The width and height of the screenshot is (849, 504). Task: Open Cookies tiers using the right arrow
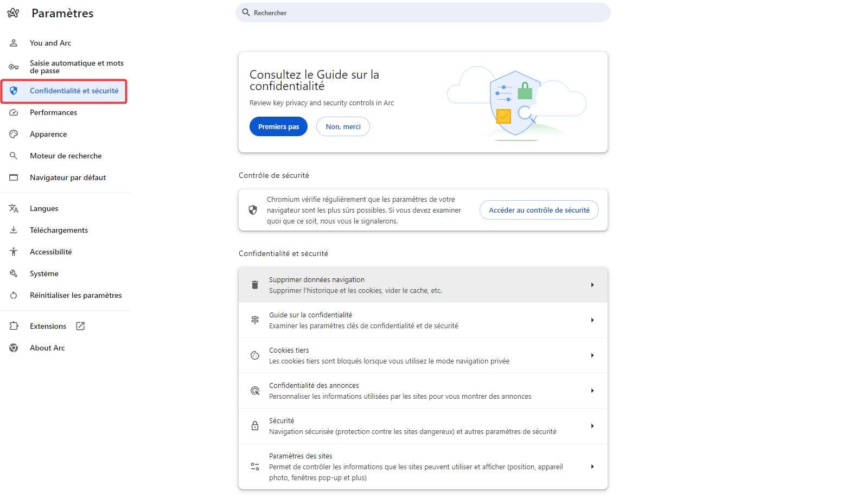[x=592, y=355]
